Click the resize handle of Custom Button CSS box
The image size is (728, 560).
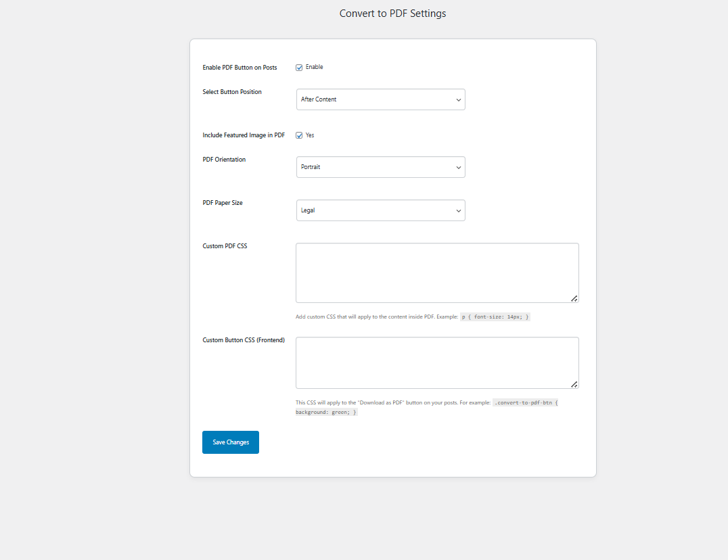574,384
